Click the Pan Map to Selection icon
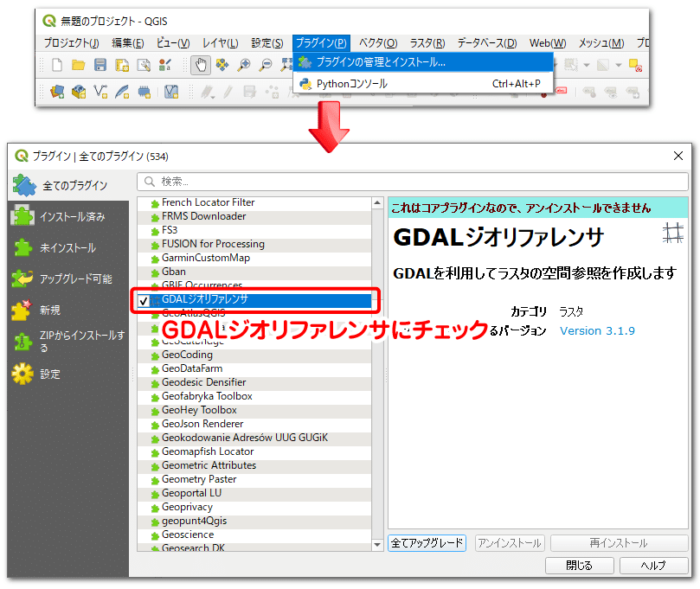700x589 pixels. [x=222, y=65]
